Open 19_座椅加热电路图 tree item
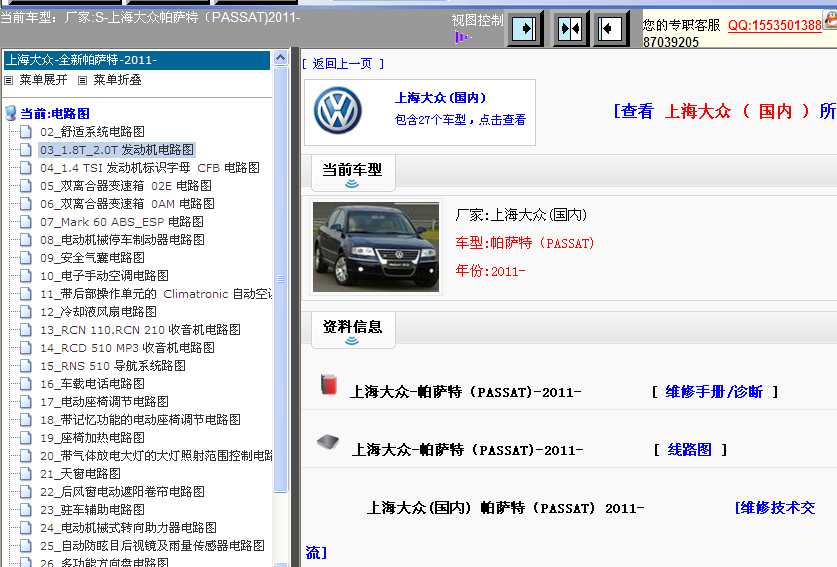 [92, 438]
